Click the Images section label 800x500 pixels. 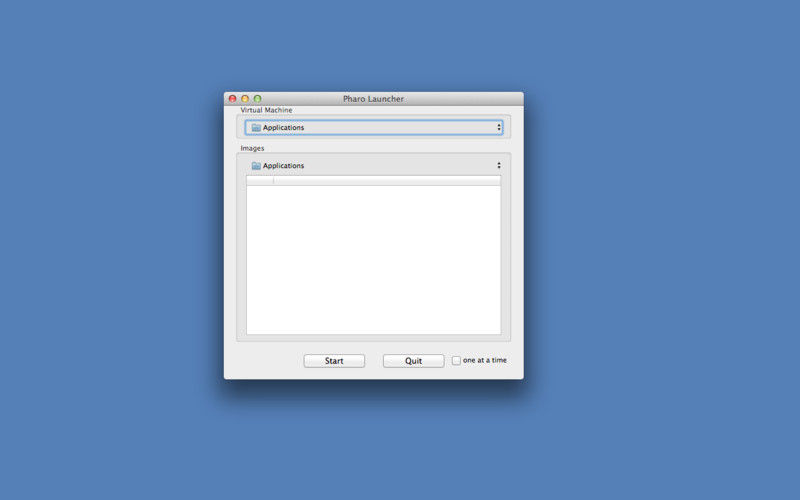tap(253, 148)
